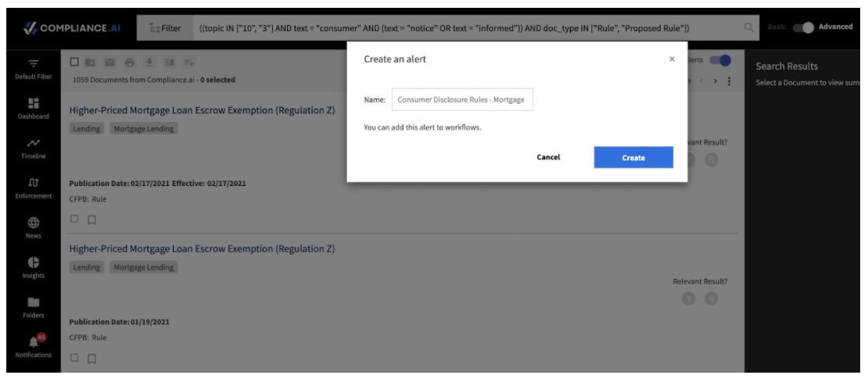Click the download toolbar icon

click(149, 62)
